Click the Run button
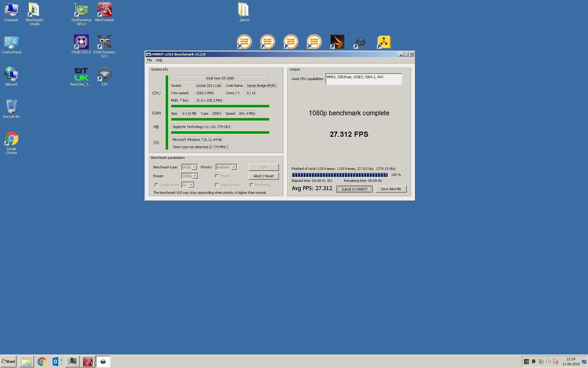This screenshot has height=368, width=588. coord(264,167)
